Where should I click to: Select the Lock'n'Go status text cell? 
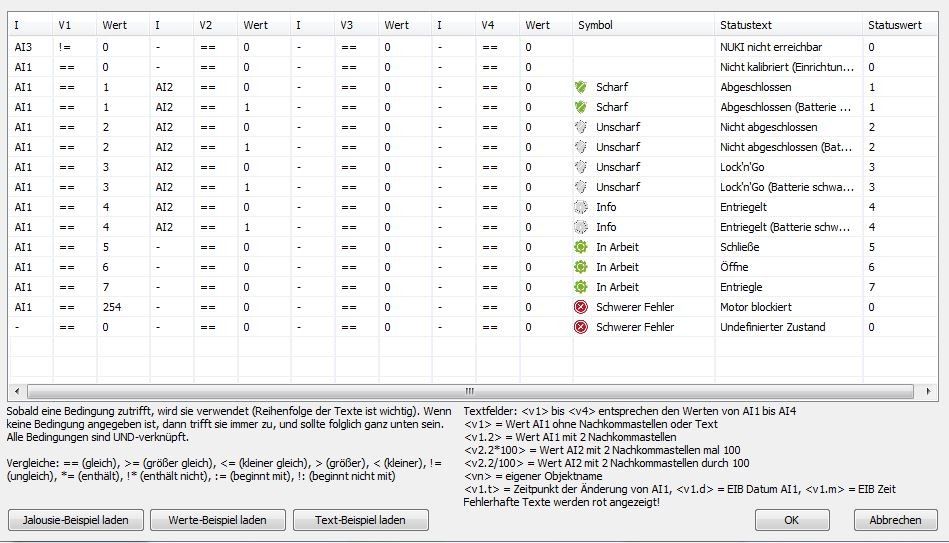[742, 167]
